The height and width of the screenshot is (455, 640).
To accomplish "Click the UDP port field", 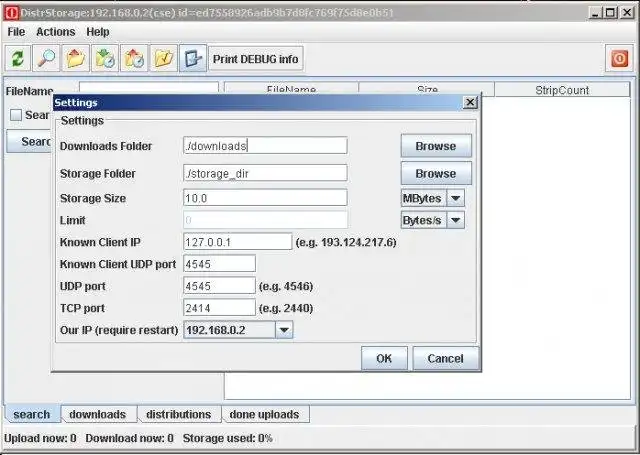I will tap(219, 286).
